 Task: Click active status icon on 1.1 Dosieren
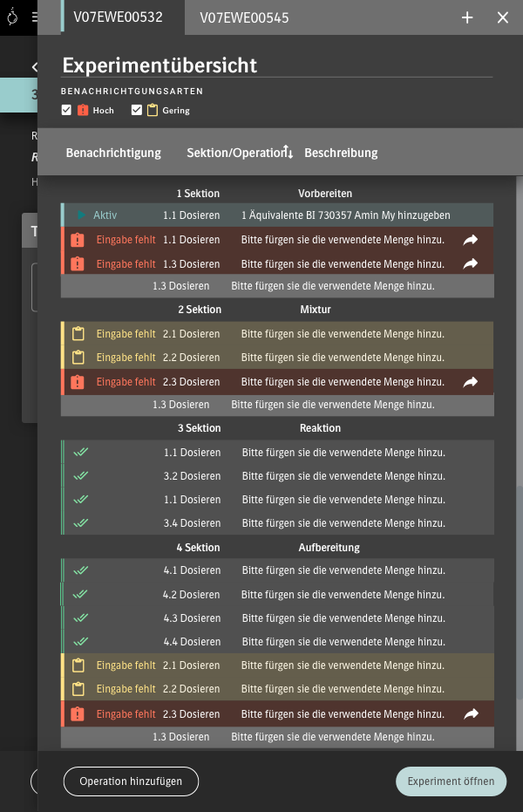81,215
